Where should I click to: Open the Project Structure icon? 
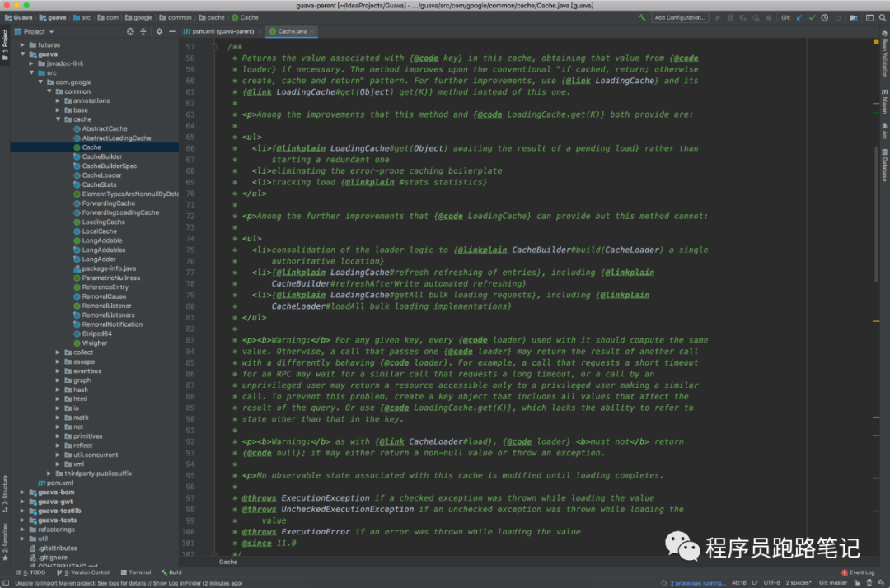[x=854, y=17]
